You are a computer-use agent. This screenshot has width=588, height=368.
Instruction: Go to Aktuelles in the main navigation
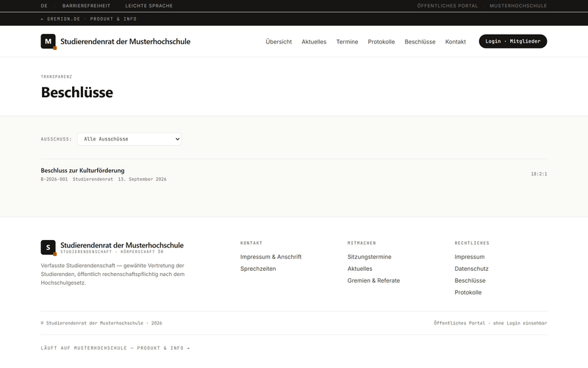coord(314,42)
